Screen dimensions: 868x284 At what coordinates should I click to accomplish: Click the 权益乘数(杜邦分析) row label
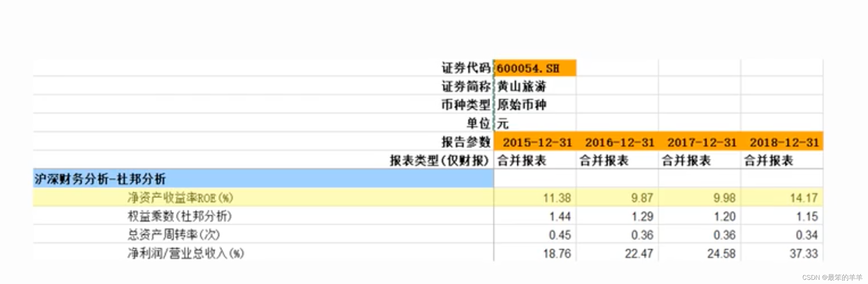[x=179, y=216]
